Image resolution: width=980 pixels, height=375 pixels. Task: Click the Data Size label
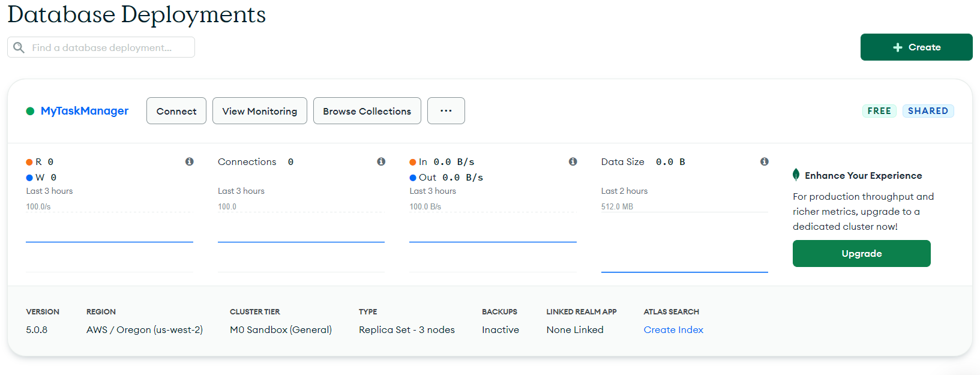point(623,162)
